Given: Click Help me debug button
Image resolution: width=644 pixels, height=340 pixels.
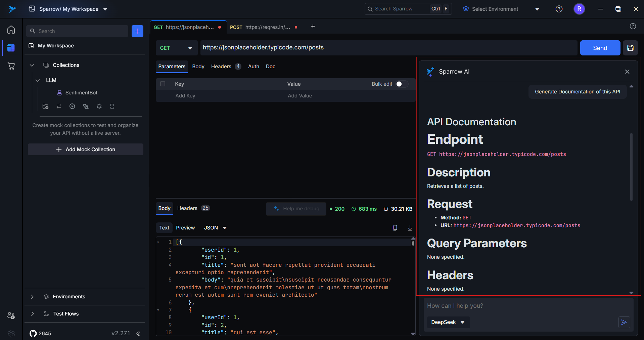Looking at the screenshot, I should [296, 209].
